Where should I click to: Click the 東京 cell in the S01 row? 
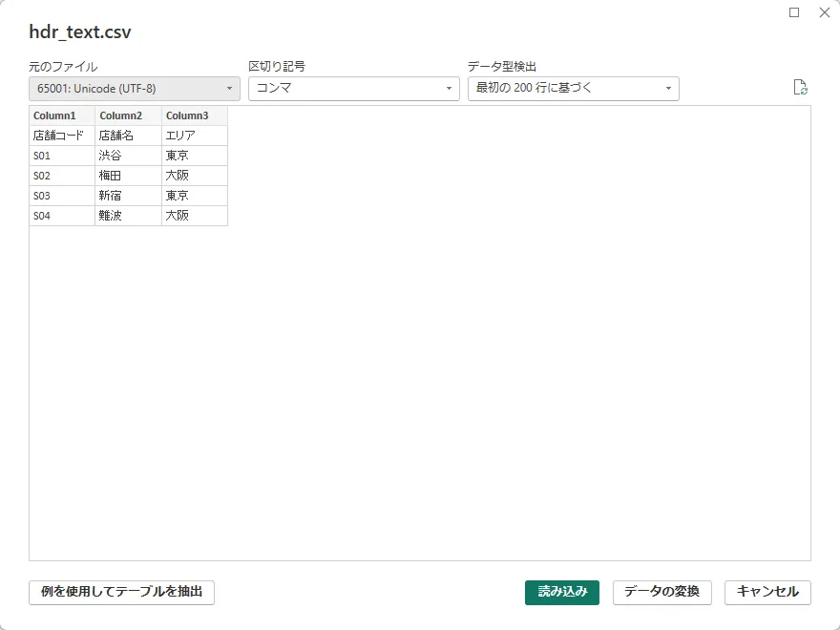coord(195,156)
